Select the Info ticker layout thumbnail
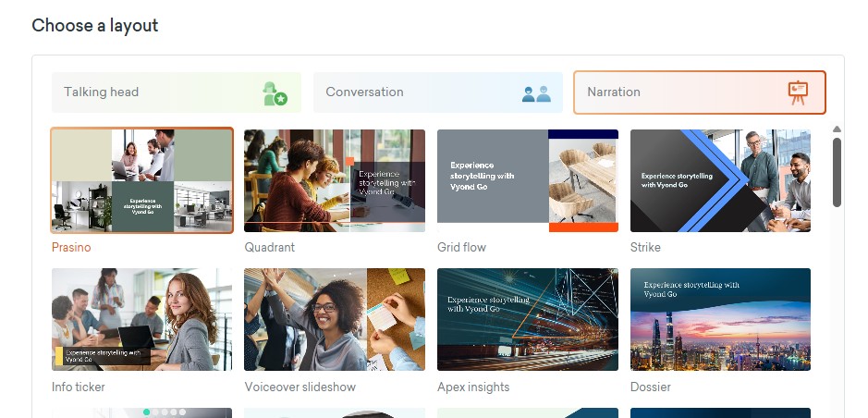The image size is (868, 418). coord(141,319)
